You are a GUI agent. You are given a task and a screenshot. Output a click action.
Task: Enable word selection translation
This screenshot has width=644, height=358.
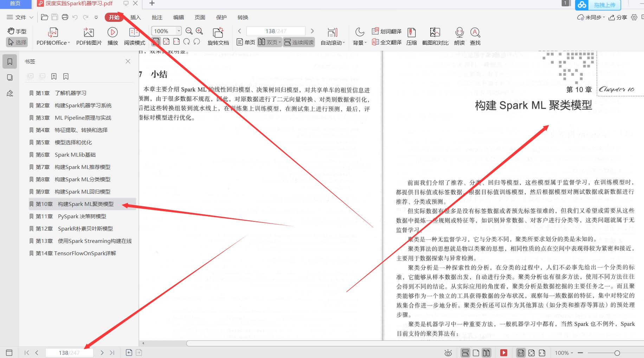(387, 31)
